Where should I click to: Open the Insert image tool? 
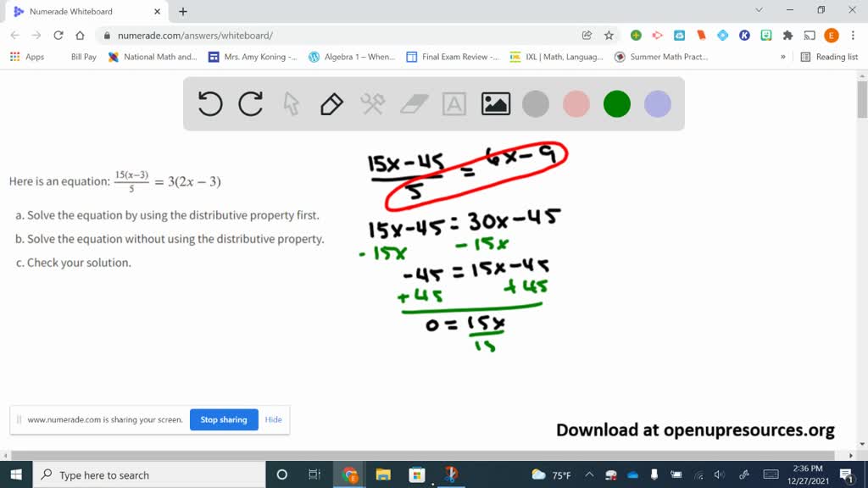click(x=495, y=103)
